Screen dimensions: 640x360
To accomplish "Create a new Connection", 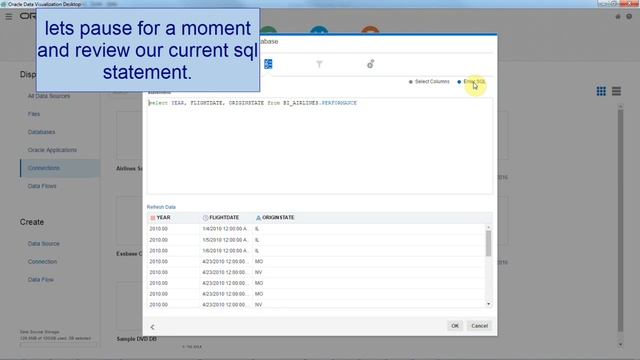I will point(42,261).
